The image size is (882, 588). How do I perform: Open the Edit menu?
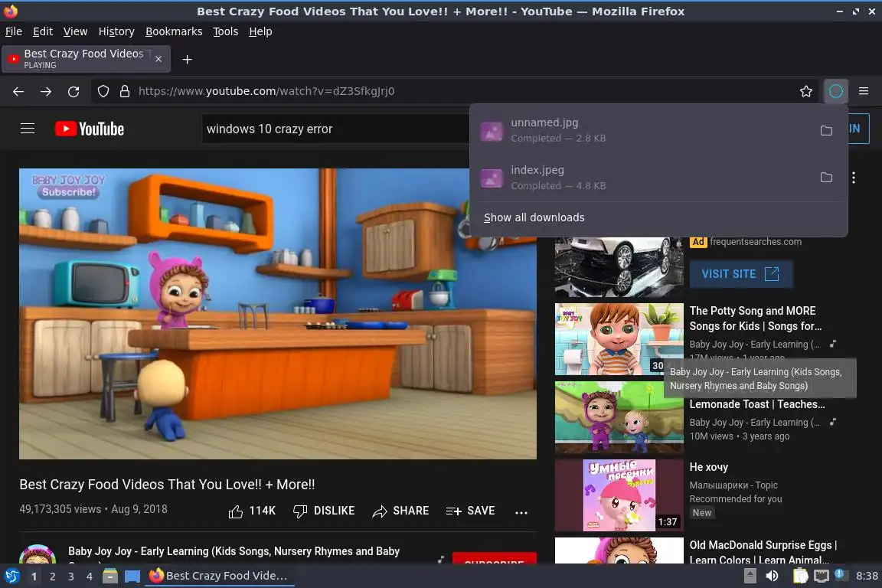[x=43, y=31]
